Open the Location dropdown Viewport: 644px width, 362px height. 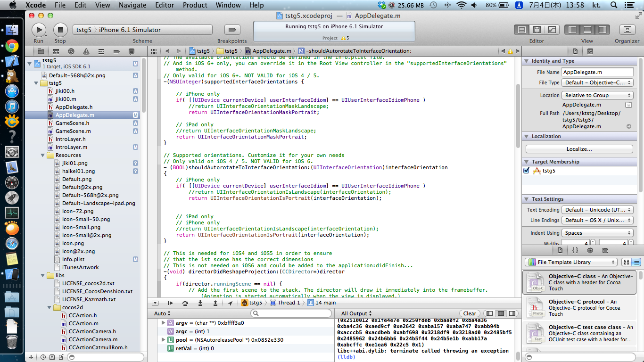pos(597,95)
